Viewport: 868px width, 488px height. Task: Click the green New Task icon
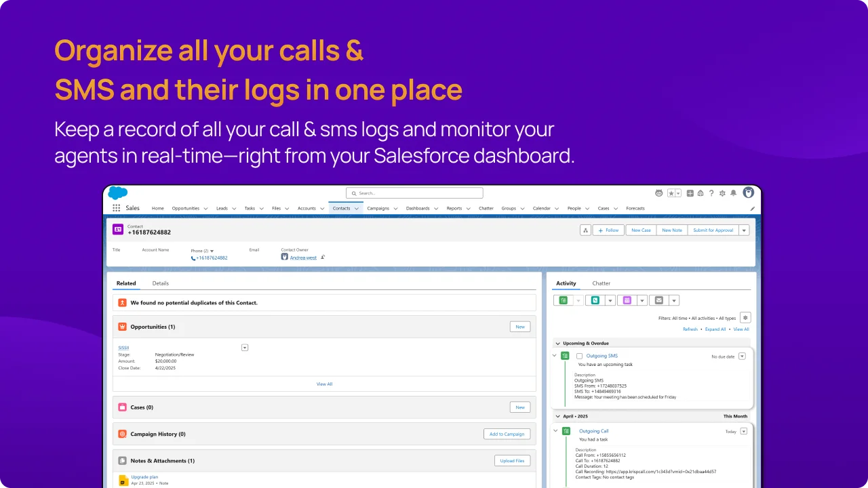563,300
